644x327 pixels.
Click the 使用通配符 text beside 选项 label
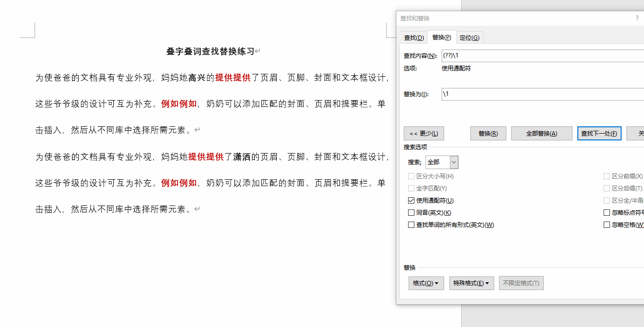coord(456,68)
